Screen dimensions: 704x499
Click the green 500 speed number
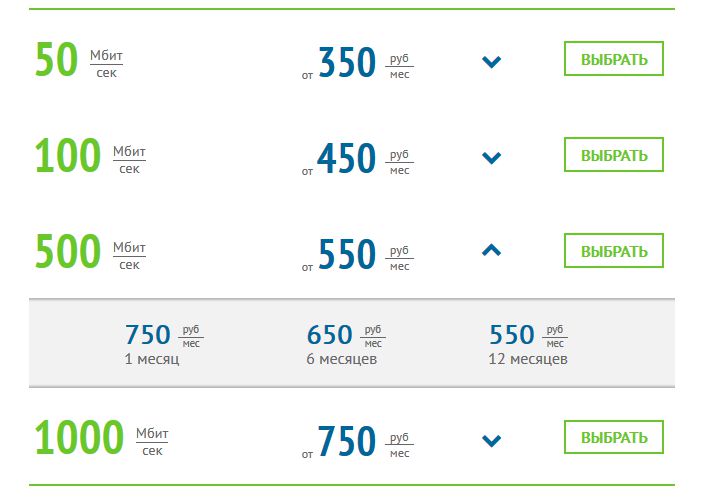(68, 251)
